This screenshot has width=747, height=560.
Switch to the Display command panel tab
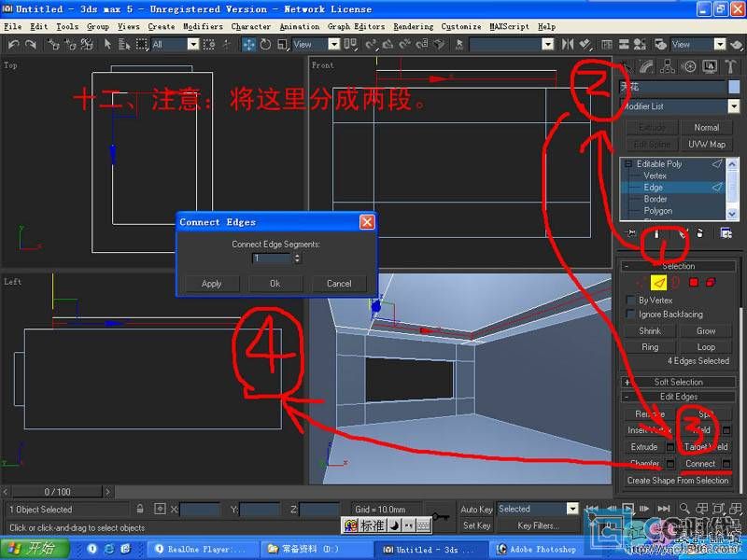(x=710, y=66)
